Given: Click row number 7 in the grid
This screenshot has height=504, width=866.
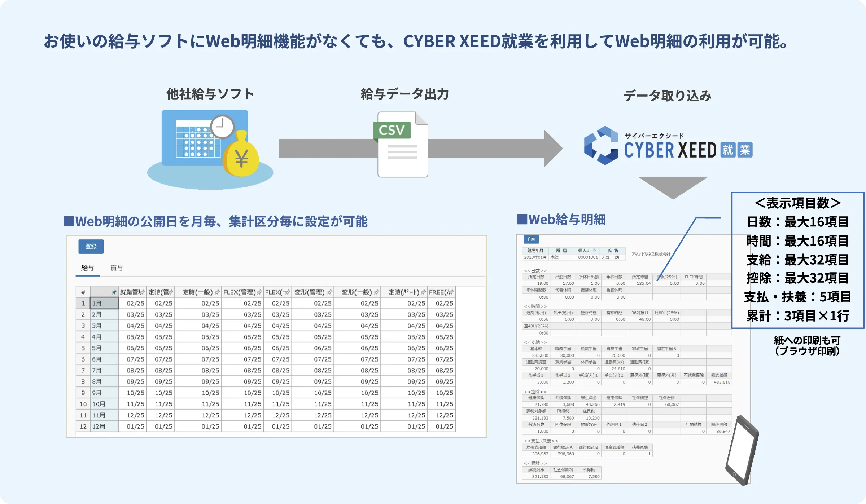Looking at the screenshot, I should pos(83,370).
